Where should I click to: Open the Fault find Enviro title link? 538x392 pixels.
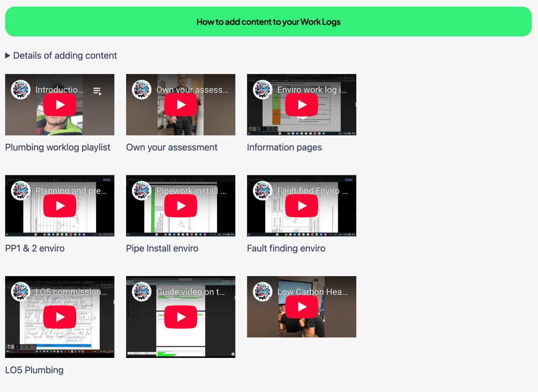pyautogui.click(x=312, y=191)
